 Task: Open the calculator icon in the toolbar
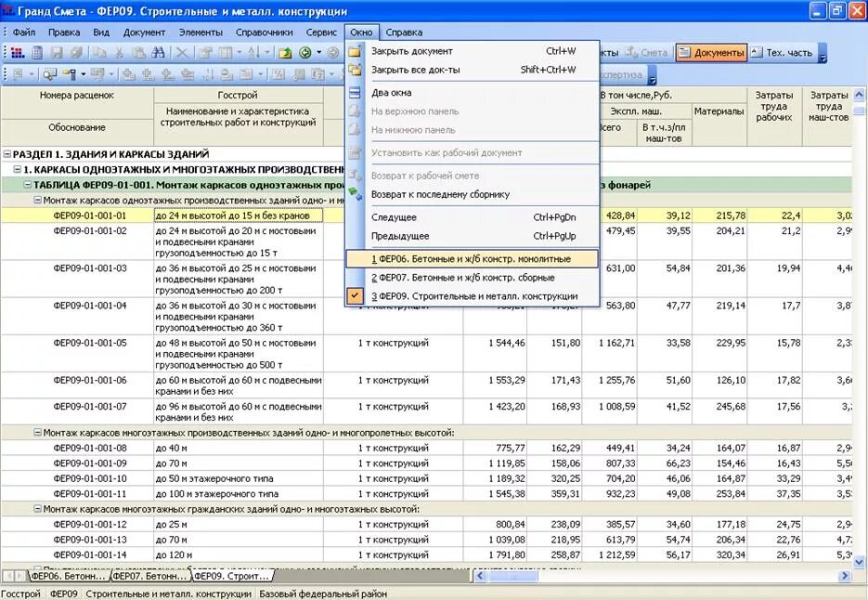point(37,53)
